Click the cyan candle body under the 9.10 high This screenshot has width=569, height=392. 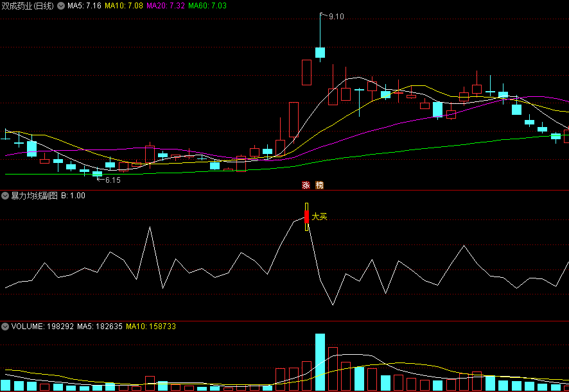(x=320, y=53)
